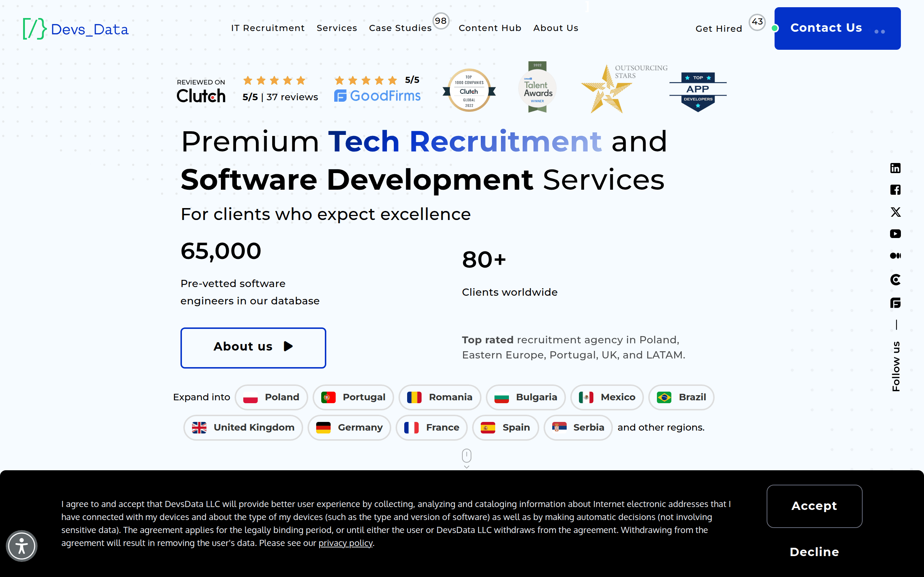Click the Medium icon in the sidebar
This screenshot has width=924, height=577.
coord(895,256)
